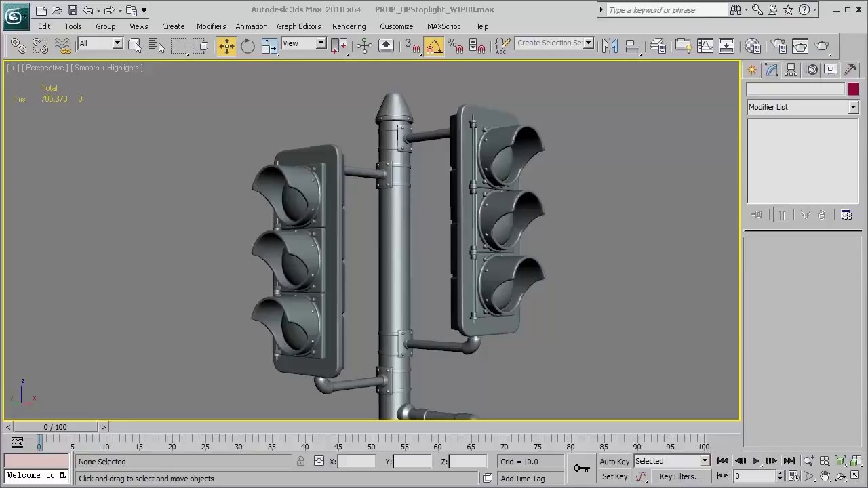Toggle Angle Snap button
Viewport: 868px width, 488px height.
(x=434, y=46)
